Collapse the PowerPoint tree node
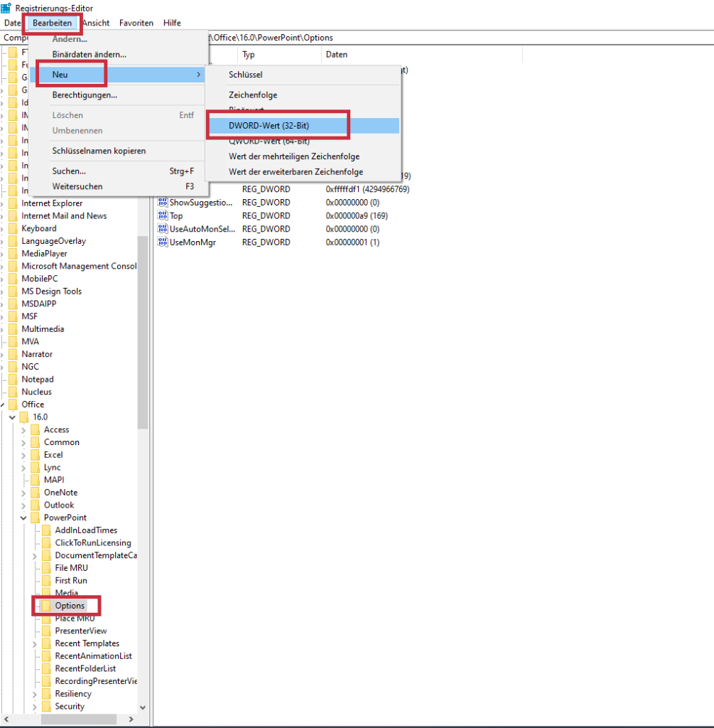This screenshot has height=728, width=714. coord(23,518)
